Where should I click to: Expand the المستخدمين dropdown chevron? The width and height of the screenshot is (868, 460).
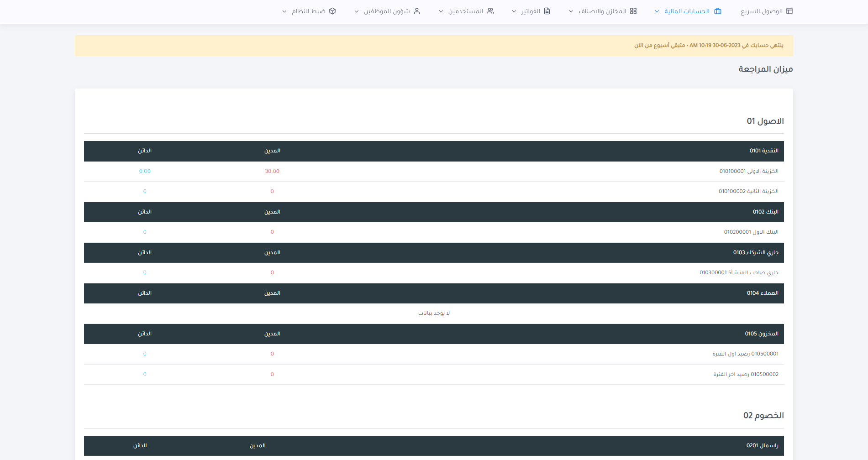click(x=441, y=11)
